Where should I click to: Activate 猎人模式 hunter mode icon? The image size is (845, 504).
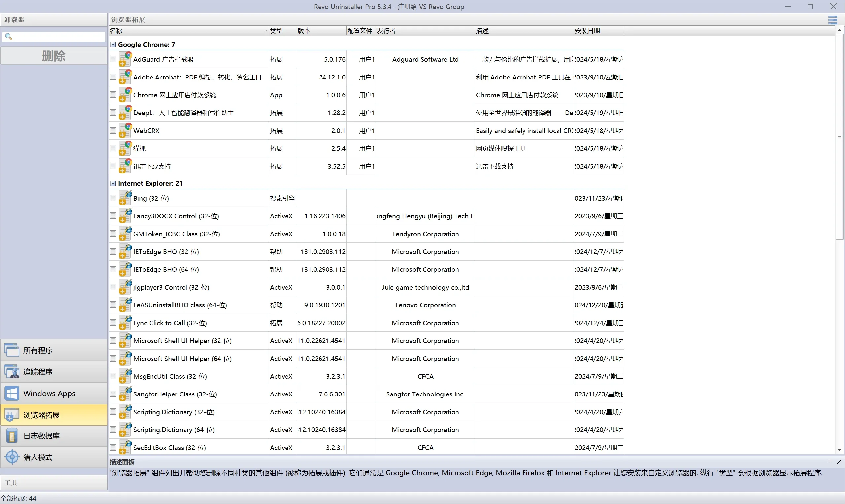coord(12,457)
